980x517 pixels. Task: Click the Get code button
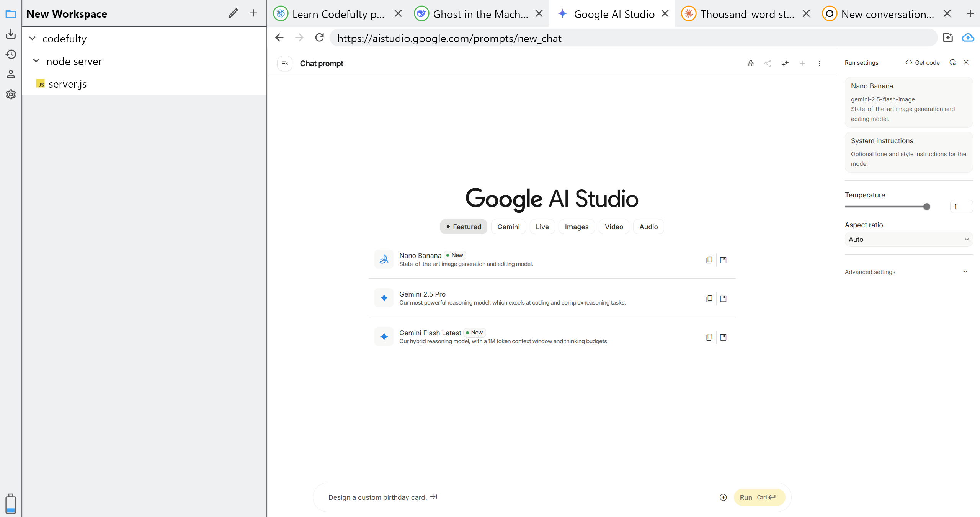tap(923, 62)
